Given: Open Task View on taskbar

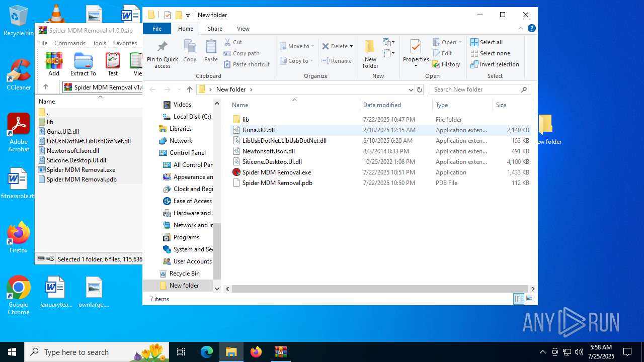Looking at the screenshot, I should 182,352.
